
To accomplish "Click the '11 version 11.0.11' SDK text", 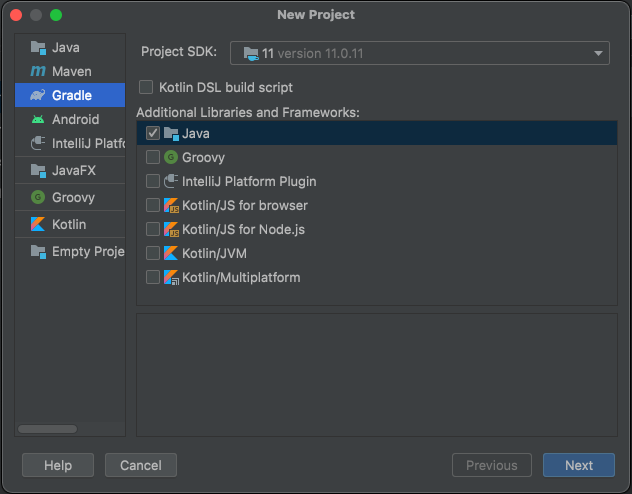I will coord(313,53).
